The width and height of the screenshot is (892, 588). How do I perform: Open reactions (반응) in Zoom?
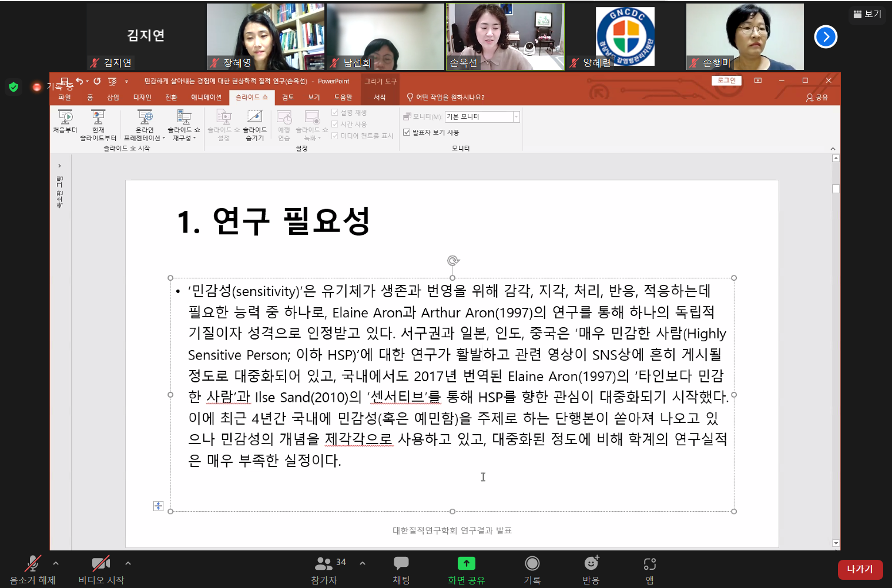[591, 570]
